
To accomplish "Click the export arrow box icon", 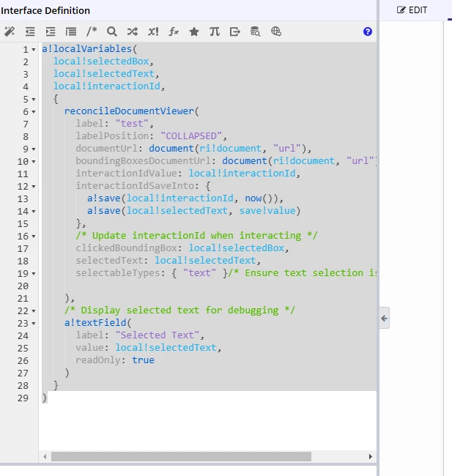I will pos(235,31).
